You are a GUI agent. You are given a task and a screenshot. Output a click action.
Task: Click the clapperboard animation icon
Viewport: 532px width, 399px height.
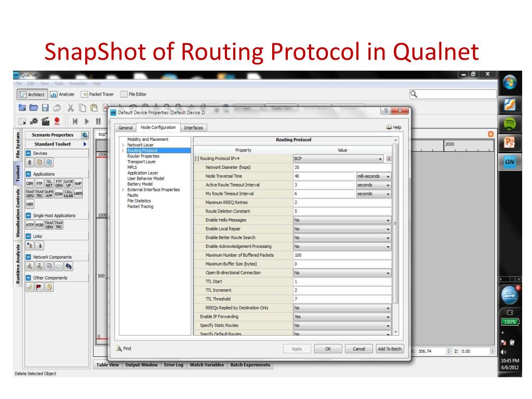point(46,121)
